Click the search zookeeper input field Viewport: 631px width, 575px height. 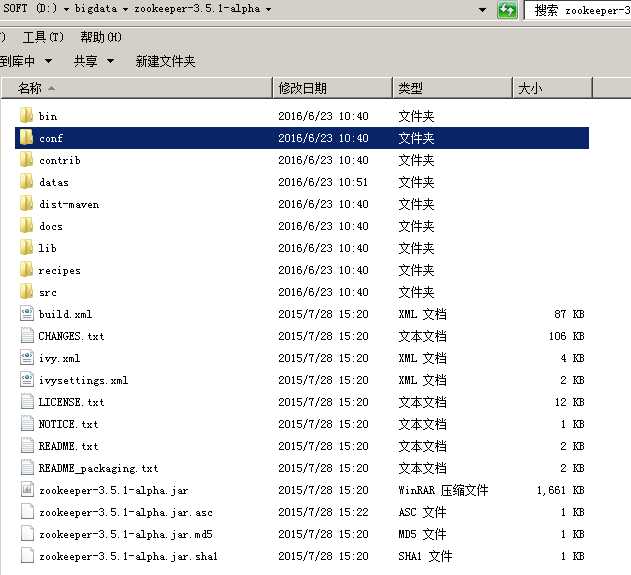pyautogui.click(x=579, y=10)
